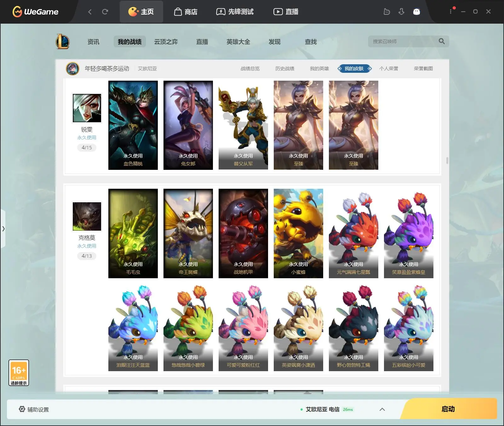Screen dimensions: 504x426
Task: Select the 我的皮肤 tab
Action: tap(354, 68)
